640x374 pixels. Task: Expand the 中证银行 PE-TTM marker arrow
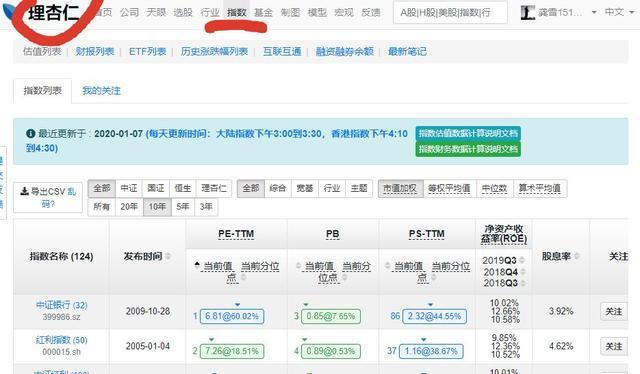coord(238,305)
